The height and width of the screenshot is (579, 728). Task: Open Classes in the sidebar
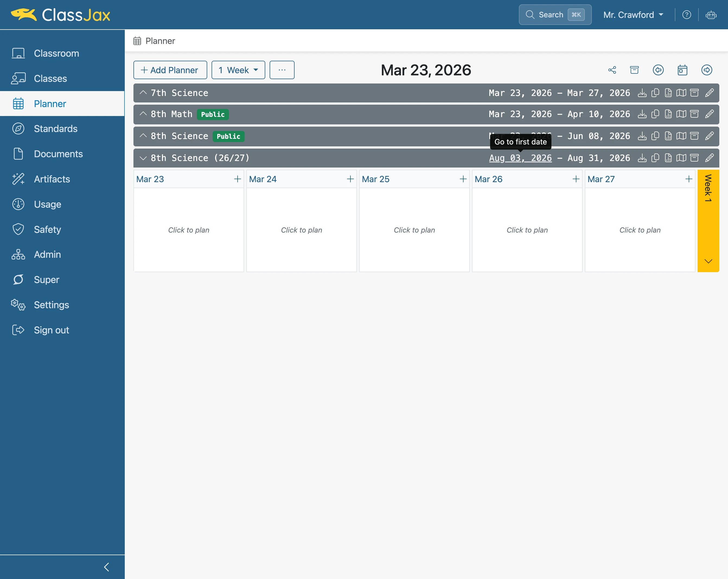coord(62,79)
